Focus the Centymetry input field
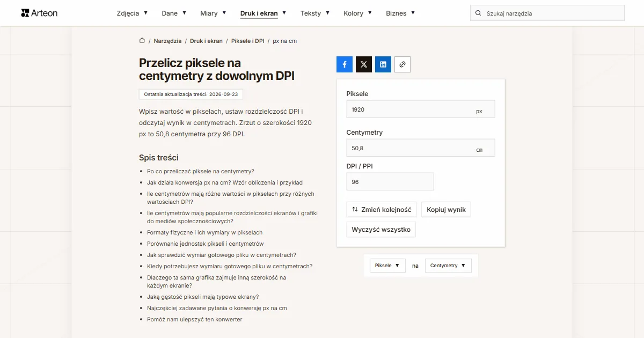Viewport: 644px width, 338px height. point(421,148)
